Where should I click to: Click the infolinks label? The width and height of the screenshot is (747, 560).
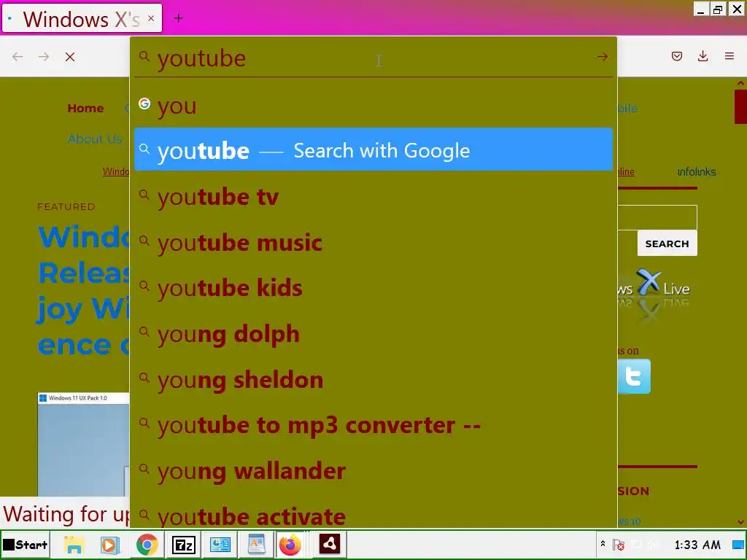697,171
